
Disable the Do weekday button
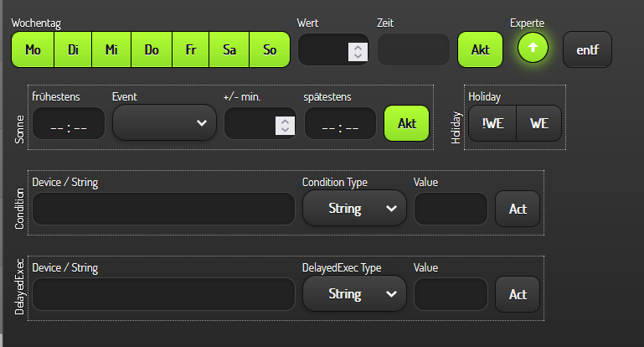[152, 49]
